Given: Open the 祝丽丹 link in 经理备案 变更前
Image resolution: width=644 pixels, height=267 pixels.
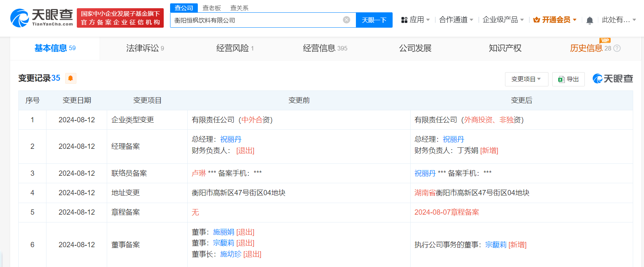Looking at the screenshot, I should pos(230,139).
